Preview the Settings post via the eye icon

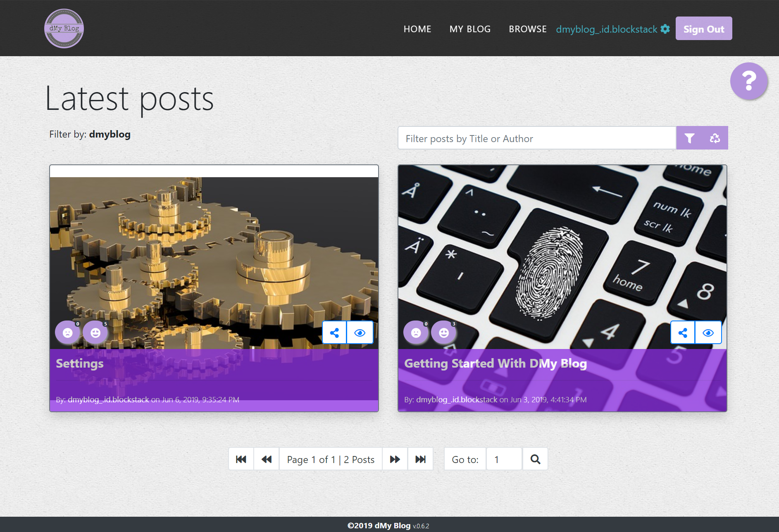(x=360, y=332)
